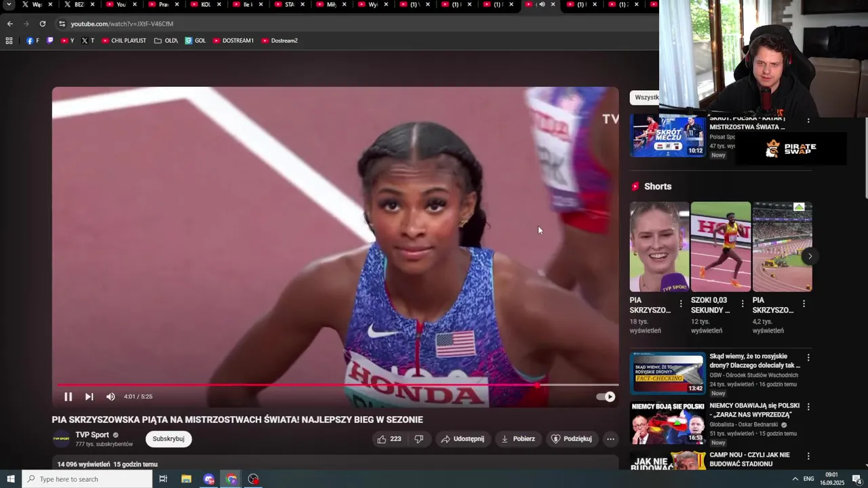
Task: Dislike the video with the thumbs-down button
Action: [x=419, y=439]
